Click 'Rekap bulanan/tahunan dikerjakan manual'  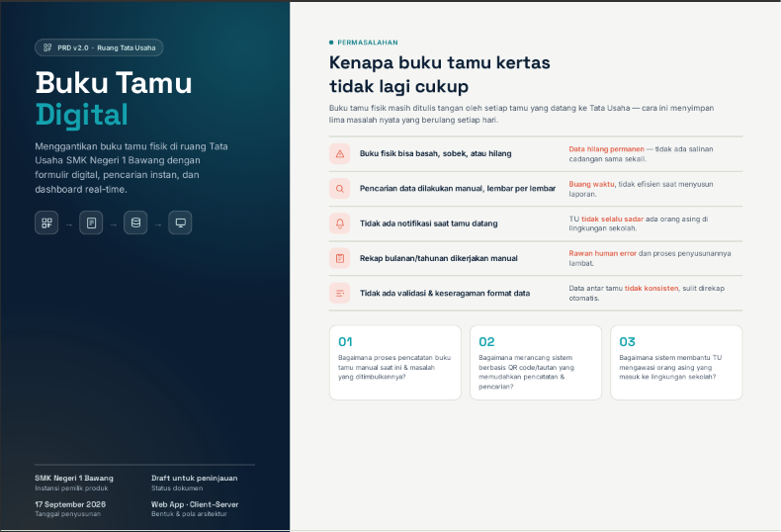click(x=438, y=258)
